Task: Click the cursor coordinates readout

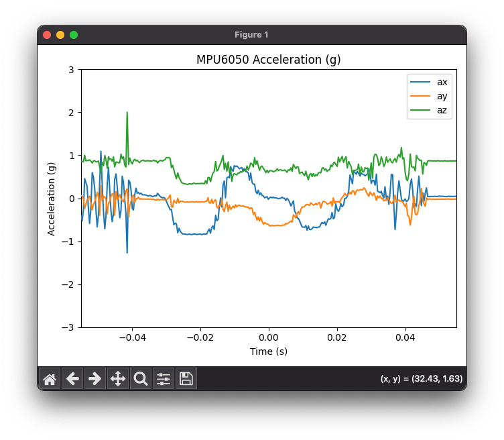Action: (422, 378)
